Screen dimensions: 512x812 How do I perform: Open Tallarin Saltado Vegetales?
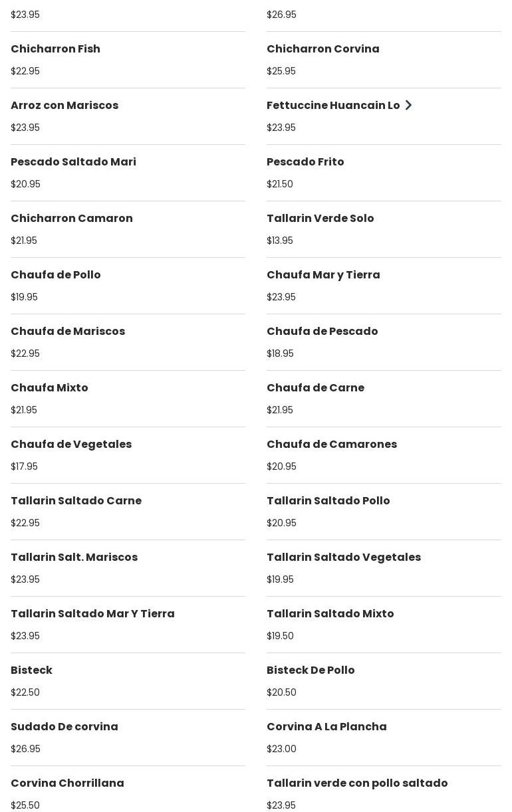click(344, 558)
